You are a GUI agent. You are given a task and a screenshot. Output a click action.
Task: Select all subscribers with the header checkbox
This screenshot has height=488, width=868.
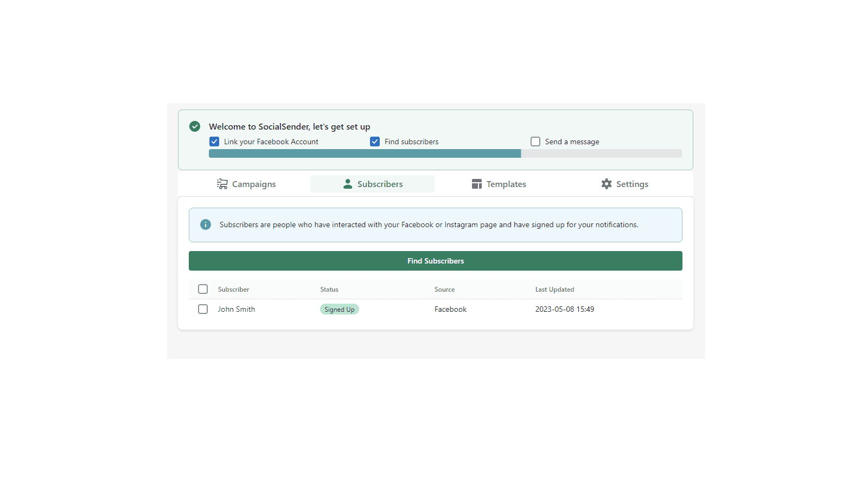click(x=203, y=289)
